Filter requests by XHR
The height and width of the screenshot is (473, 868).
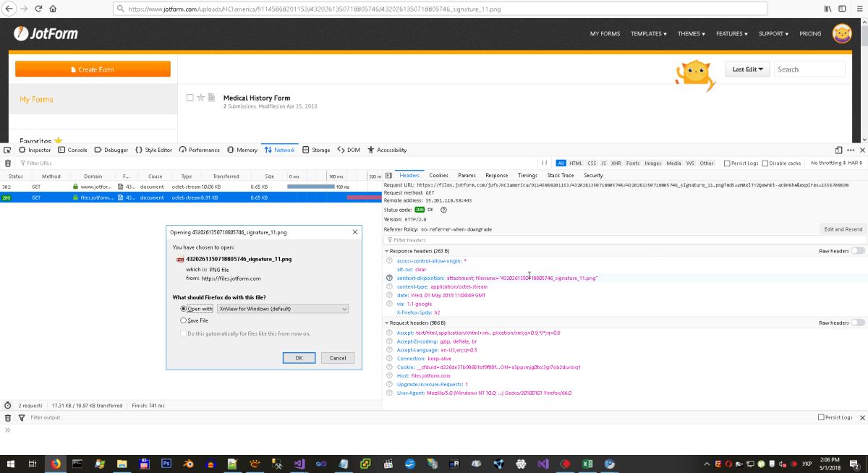(x=616, y=163)
